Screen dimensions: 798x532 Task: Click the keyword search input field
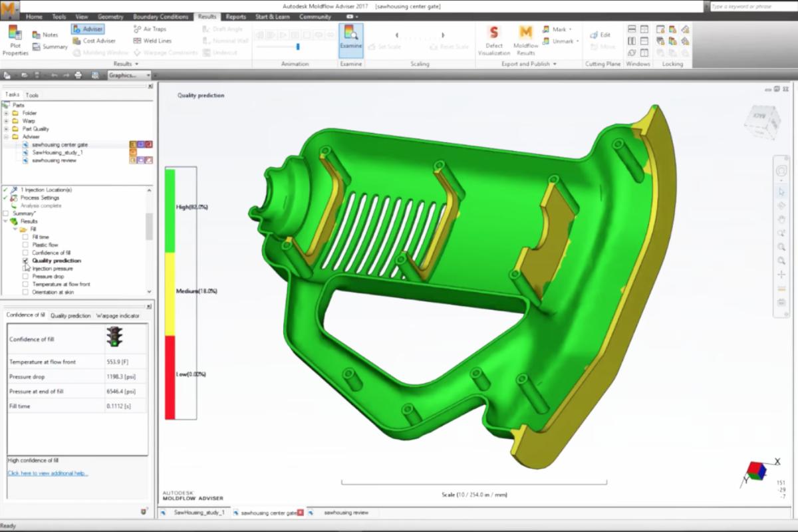(751, 6)
